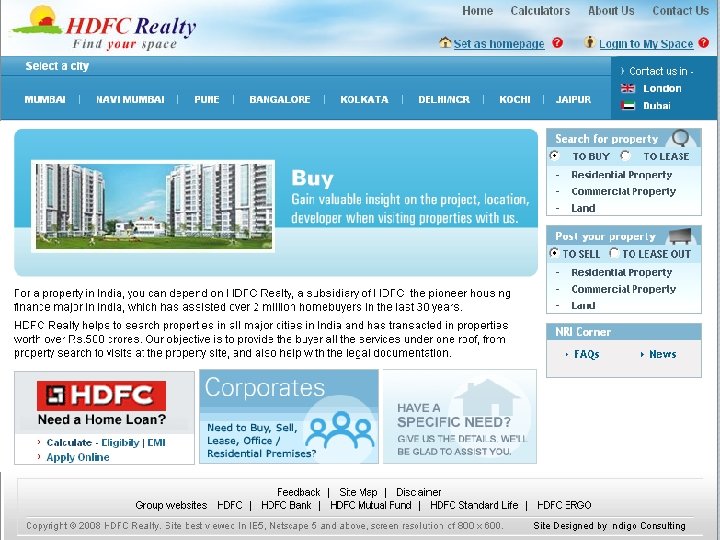Image resolution: width=720 pixels, height=540 pixels.
Task: Open the HDFC Bank footer link
Action: [x=286, y=505]
